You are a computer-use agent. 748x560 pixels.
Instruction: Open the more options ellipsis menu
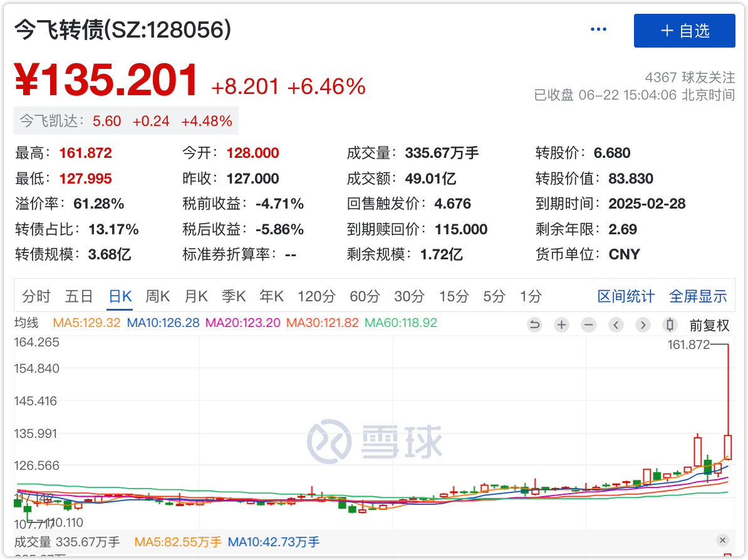click(598, 29)
